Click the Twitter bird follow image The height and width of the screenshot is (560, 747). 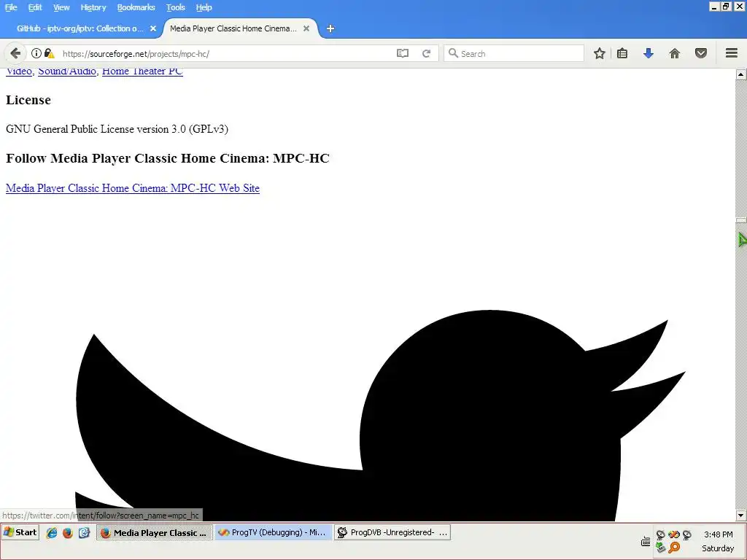(x=380, y=415)
